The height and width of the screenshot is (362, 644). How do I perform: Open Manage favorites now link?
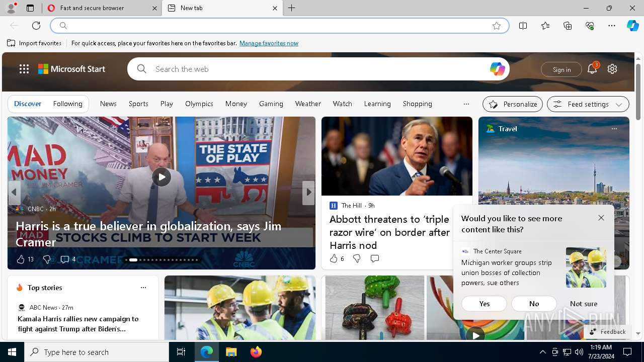click(269, 43)
